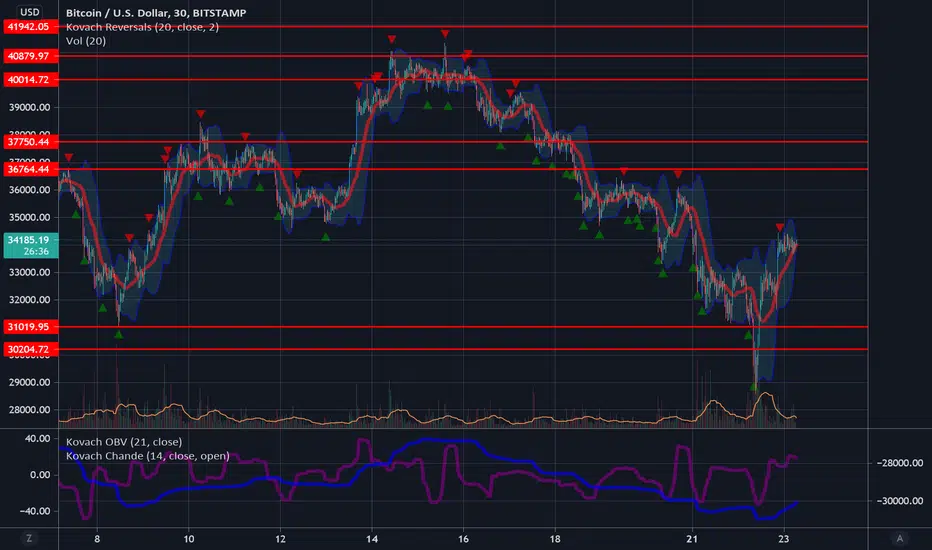Image resolution: width=932 pixels, height=550 pixels.
Task: Toggle the A auto-scale button at bottom right
Action: click(899, 538)
